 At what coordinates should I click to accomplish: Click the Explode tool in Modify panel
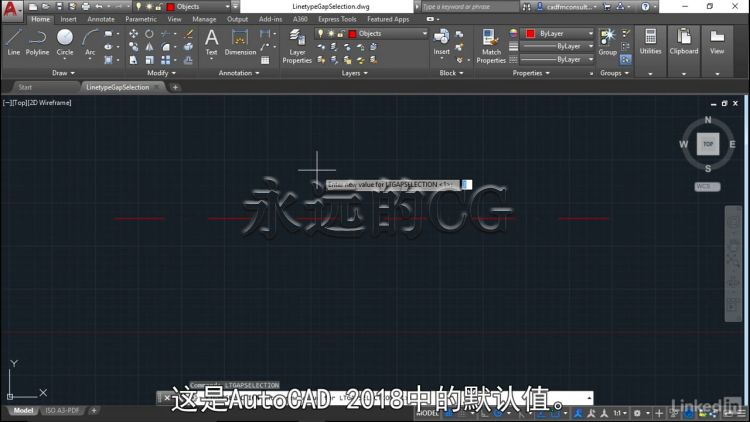pyautogui.click(x=188, y=47)
